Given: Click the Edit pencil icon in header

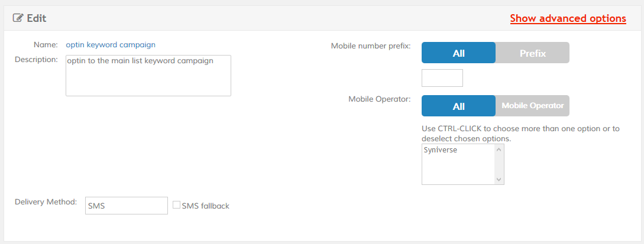Looking at the screenshot, I should tap(18, 18).
